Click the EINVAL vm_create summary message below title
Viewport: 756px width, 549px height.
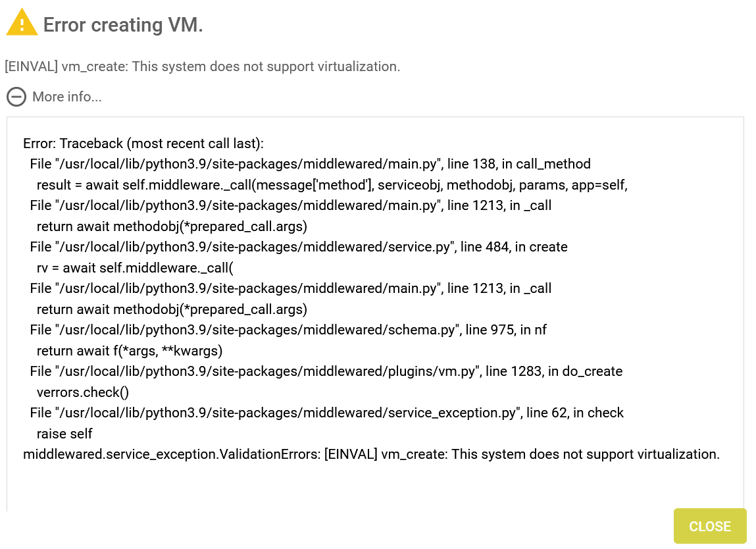(x=202, y=66)
